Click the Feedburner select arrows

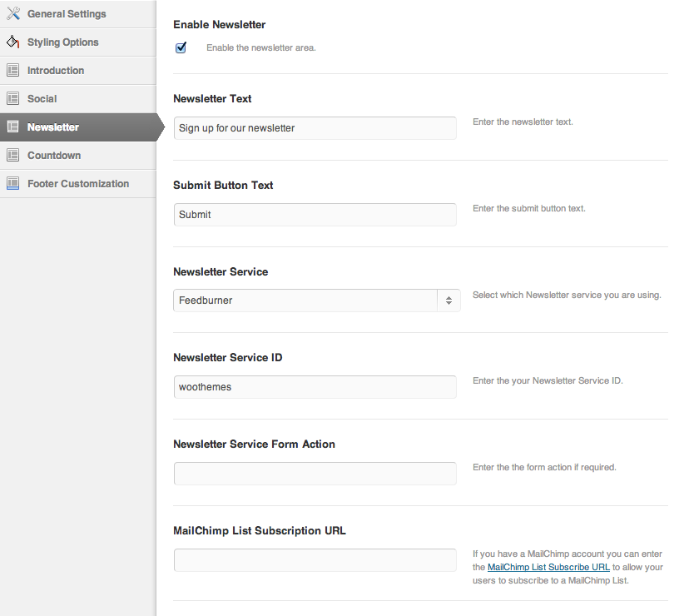[449, 301]
